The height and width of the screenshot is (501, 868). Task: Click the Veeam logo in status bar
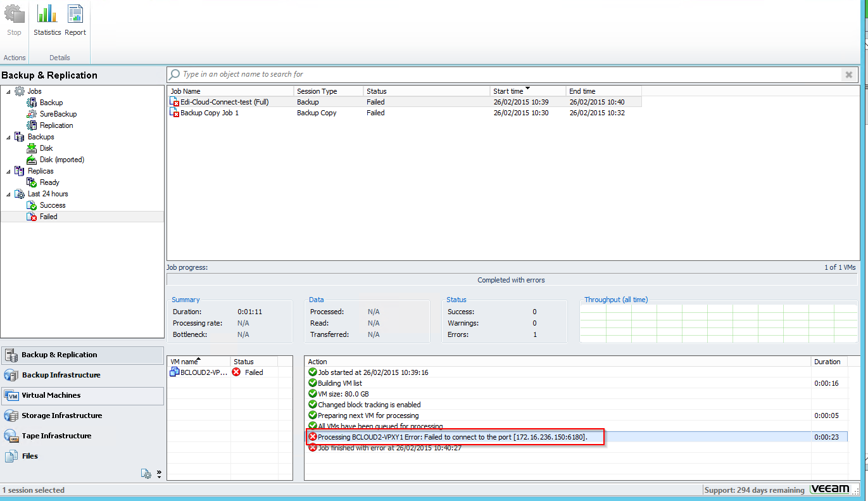pyautogui.click(x=830, y=490)
